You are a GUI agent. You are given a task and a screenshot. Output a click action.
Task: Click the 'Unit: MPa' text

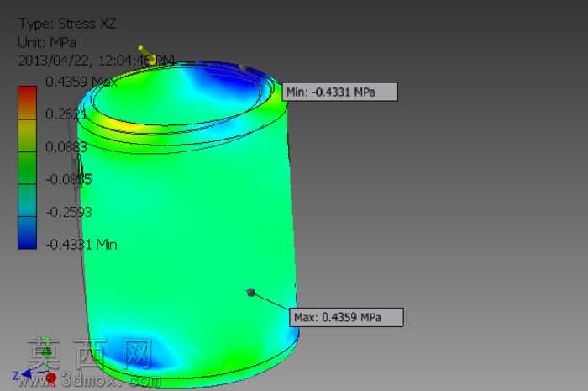(47, 42)
